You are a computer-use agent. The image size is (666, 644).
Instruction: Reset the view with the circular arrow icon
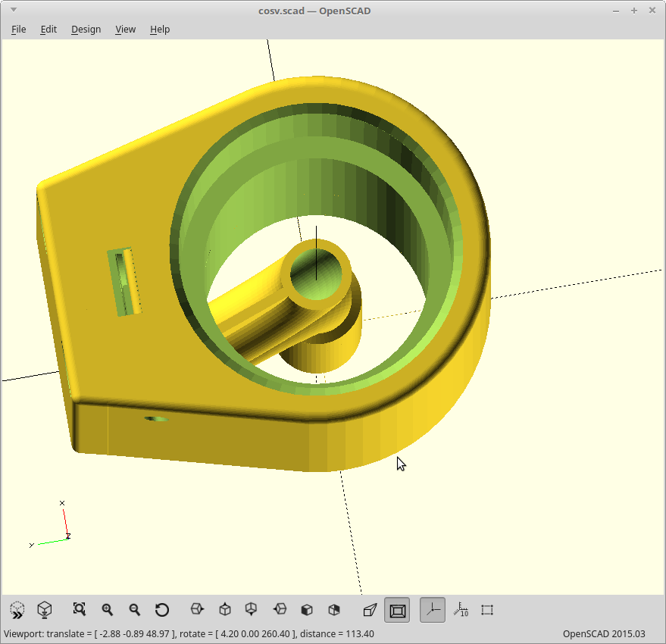162,609
